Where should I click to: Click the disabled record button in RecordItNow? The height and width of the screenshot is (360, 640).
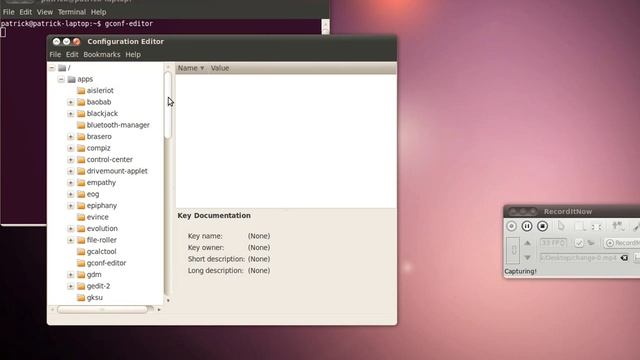pyautogui.click(x=511, y=226)
